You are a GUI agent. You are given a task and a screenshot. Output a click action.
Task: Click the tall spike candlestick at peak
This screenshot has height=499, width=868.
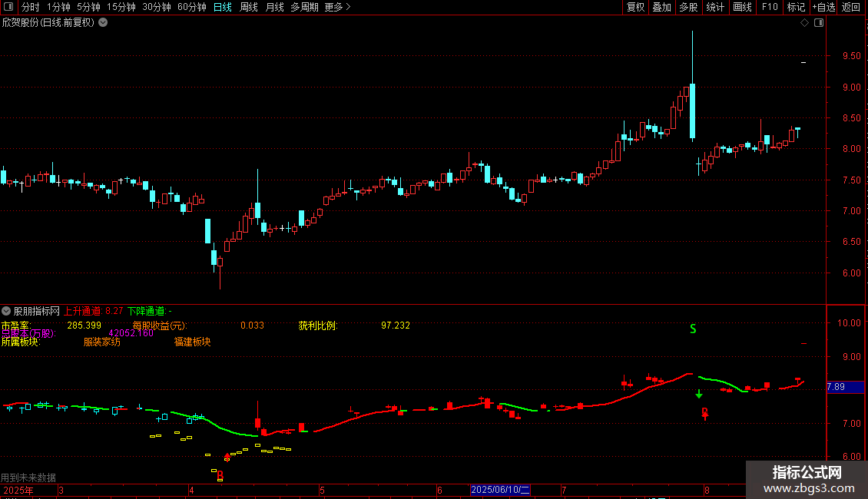693,86
